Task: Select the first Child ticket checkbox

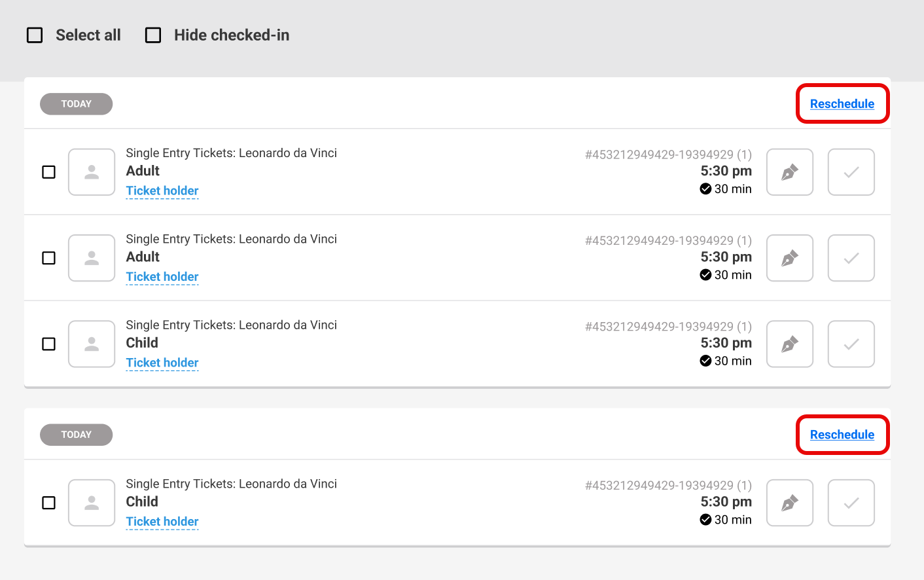Action: (x=49, y=344)
